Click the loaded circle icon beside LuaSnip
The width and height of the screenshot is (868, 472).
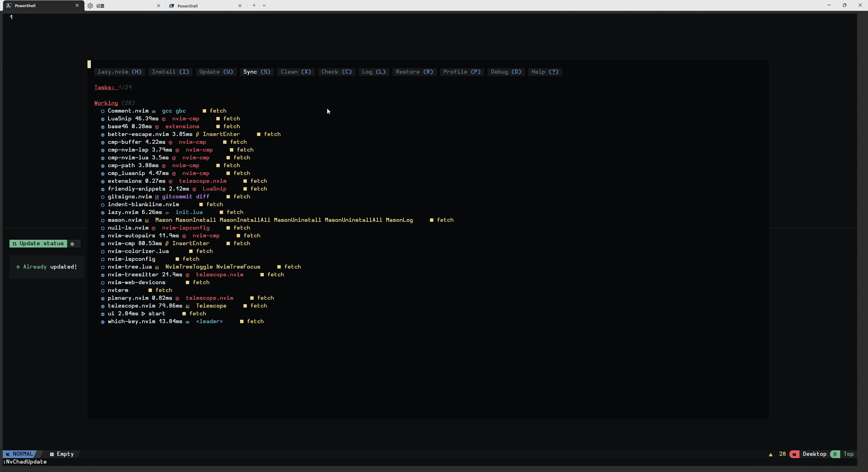click(103, 119)
